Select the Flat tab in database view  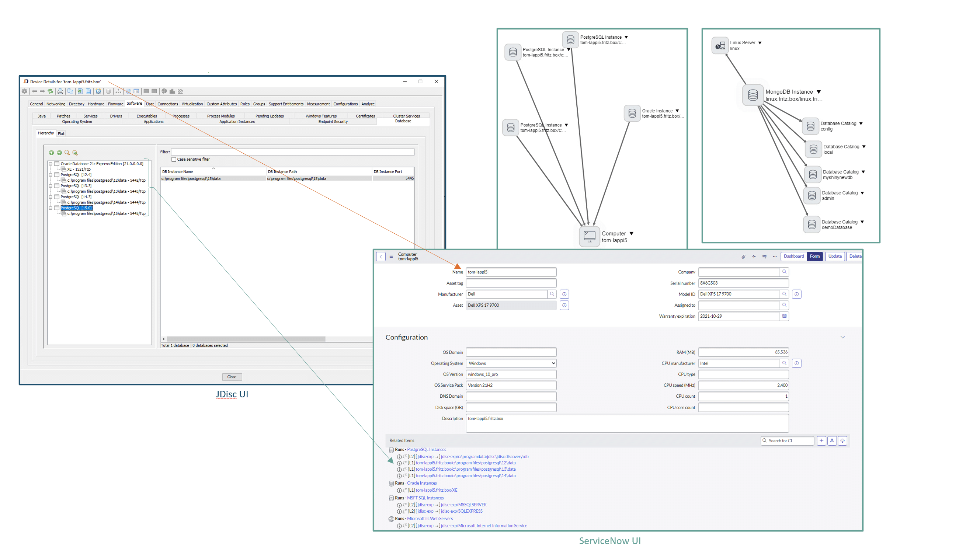pos(61,133)
